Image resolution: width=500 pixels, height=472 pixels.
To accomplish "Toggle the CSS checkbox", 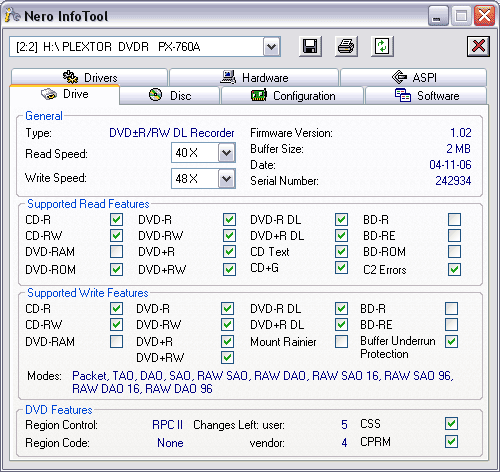I will pos(451,424).
